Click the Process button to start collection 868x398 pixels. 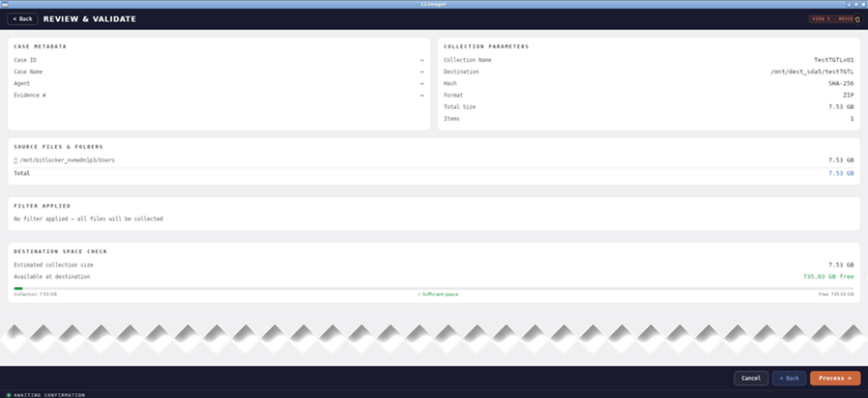(835, 378)
